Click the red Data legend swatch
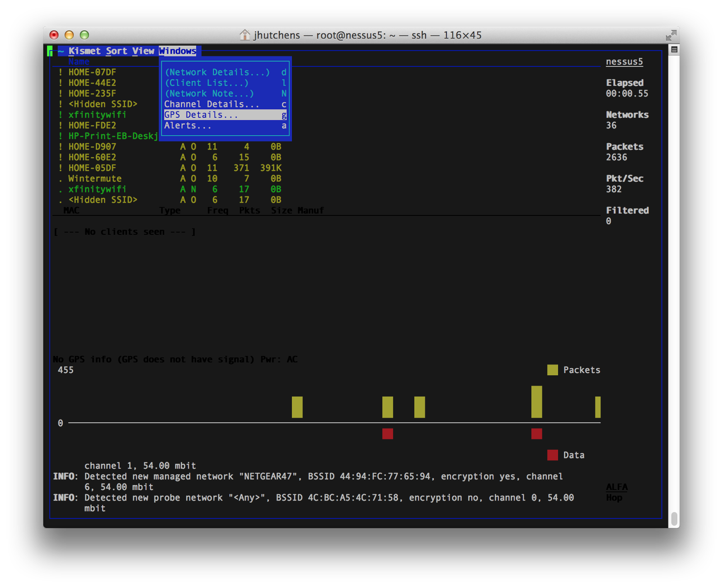723x588 pixels. [x=552, y=455]
